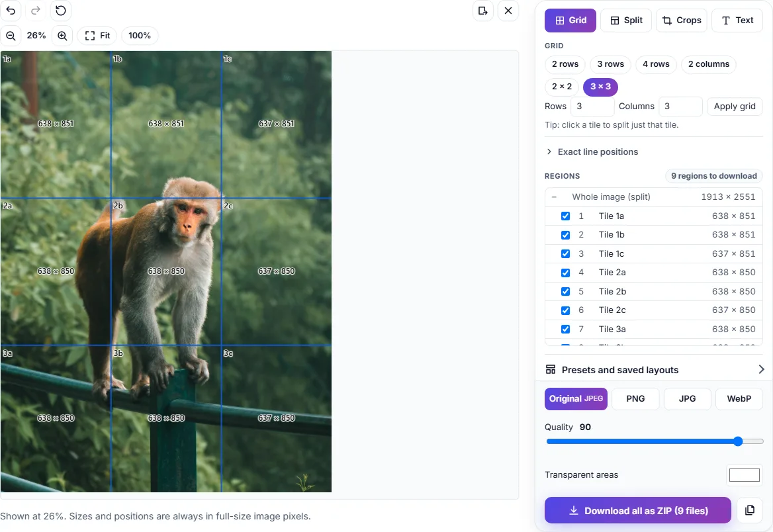Expand Exact line positions
773x532 pixels.
tap(592, 152)
